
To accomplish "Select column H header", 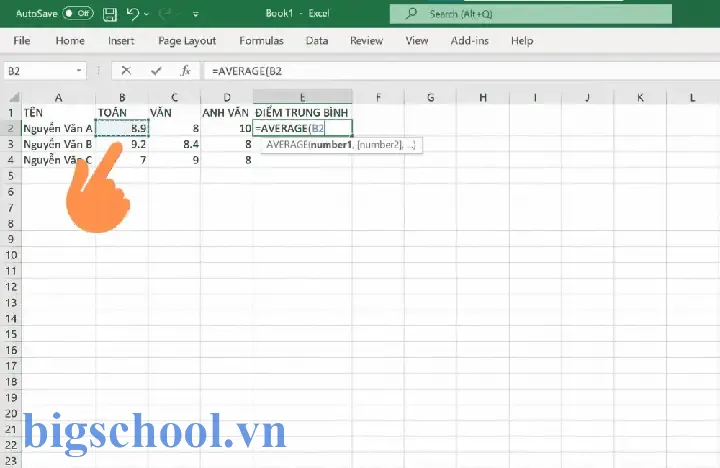I will pos(483,97).
